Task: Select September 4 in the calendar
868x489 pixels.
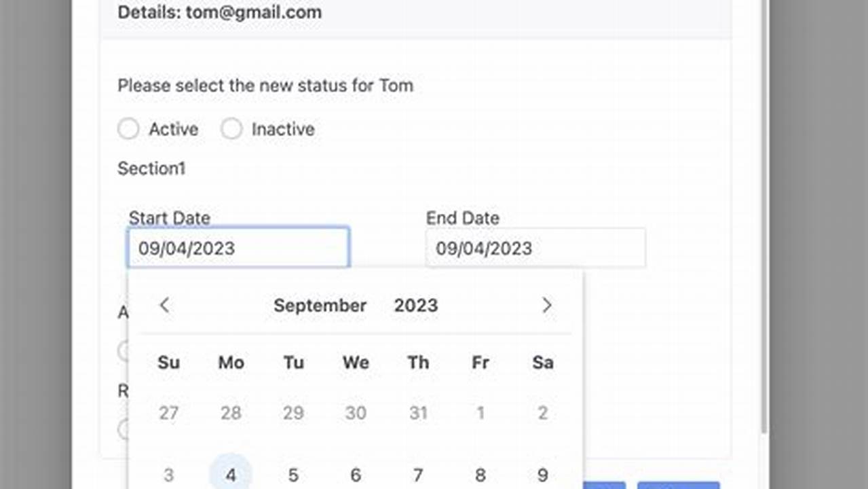Action: pyautogui.click(x=231, y=475)
